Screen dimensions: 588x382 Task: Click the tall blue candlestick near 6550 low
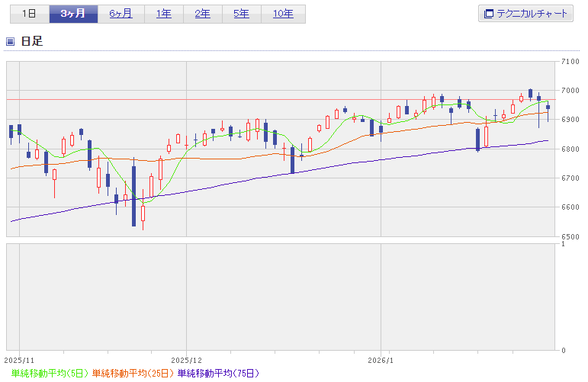point(134,196)
